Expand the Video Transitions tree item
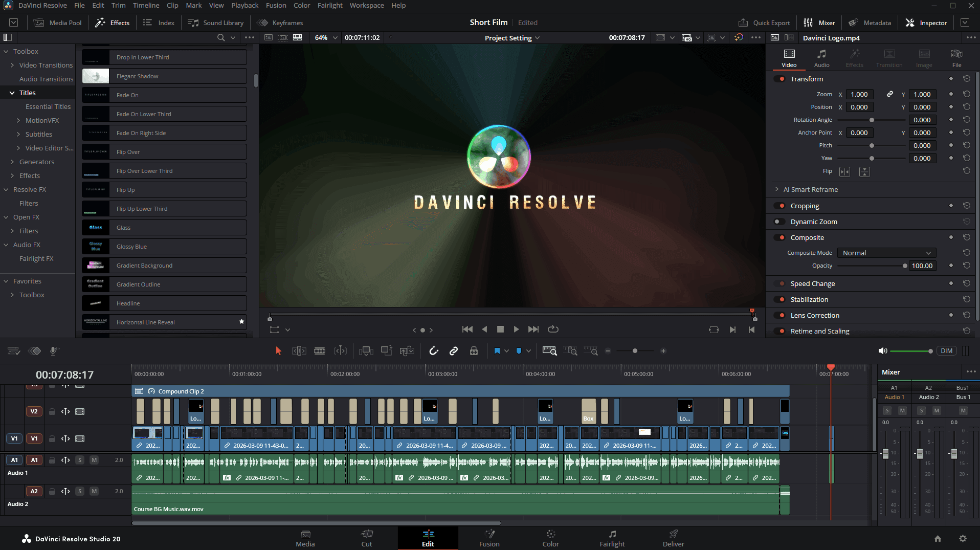This screenshot has width=980, height=550. pos(12,65)
